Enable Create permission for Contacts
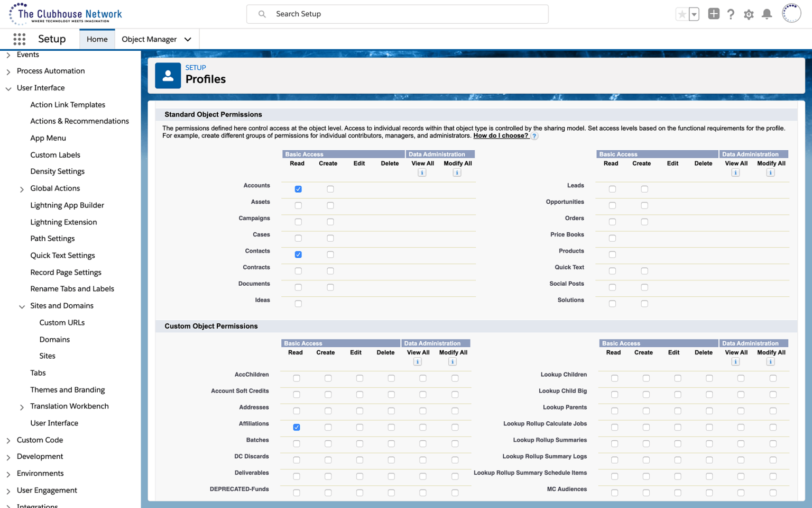This screenshot has height=508, width=812. 330,255
